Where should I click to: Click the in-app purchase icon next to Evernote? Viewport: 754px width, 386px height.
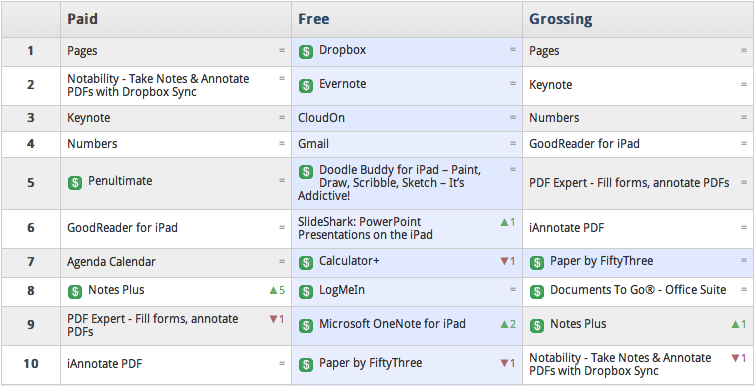pos(306,86)
